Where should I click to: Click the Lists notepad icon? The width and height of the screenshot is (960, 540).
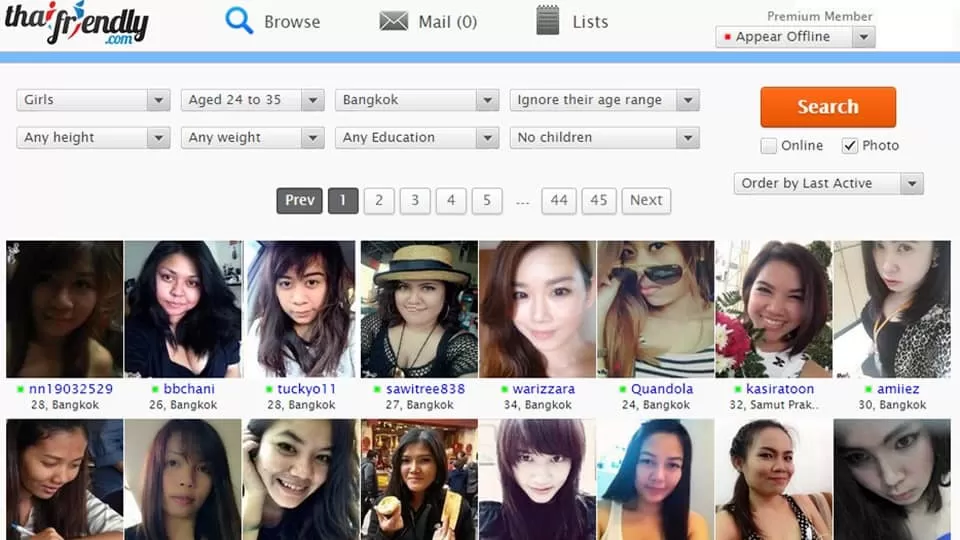[x=547, y=21]
